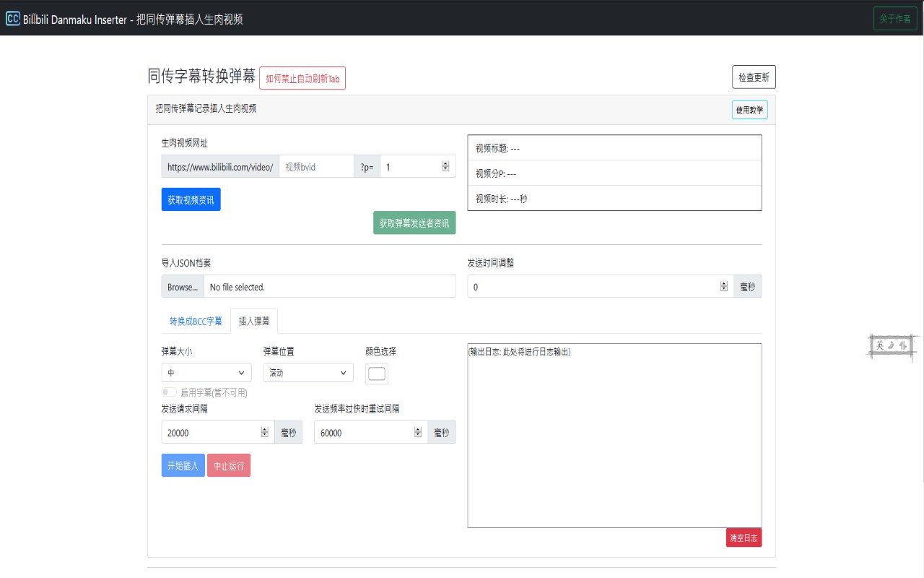Open the 弹幕大小 dropdown
The width and height of the screenshot is (924, 578).
pyautogui.click(x=206, y=373)
